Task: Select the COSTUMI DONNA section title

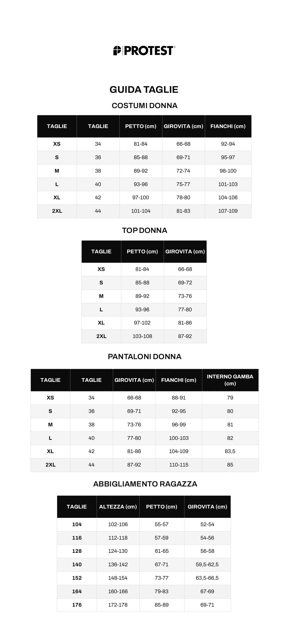Action: point(144,106)
